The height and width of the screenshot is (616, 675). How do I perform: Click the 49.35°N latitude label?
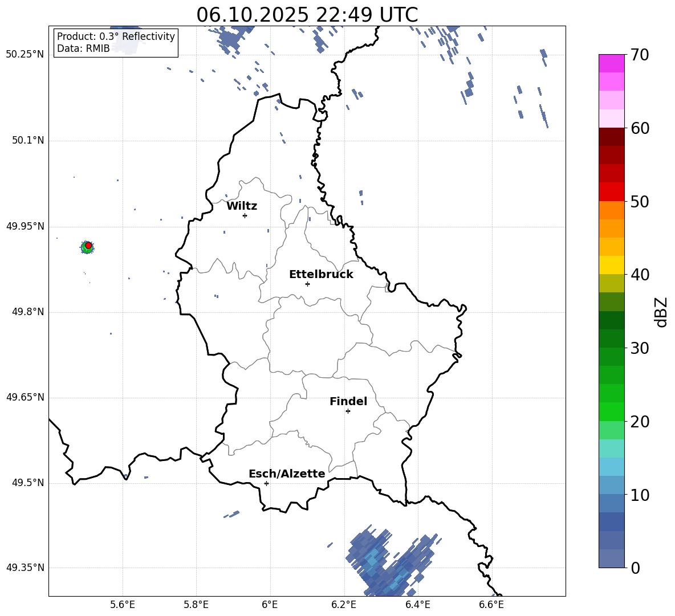(25, 568)
